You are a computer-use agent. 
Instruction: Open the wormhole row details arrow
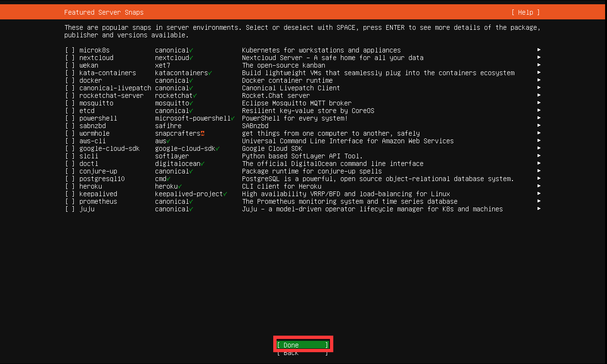[x=539, y=133]
